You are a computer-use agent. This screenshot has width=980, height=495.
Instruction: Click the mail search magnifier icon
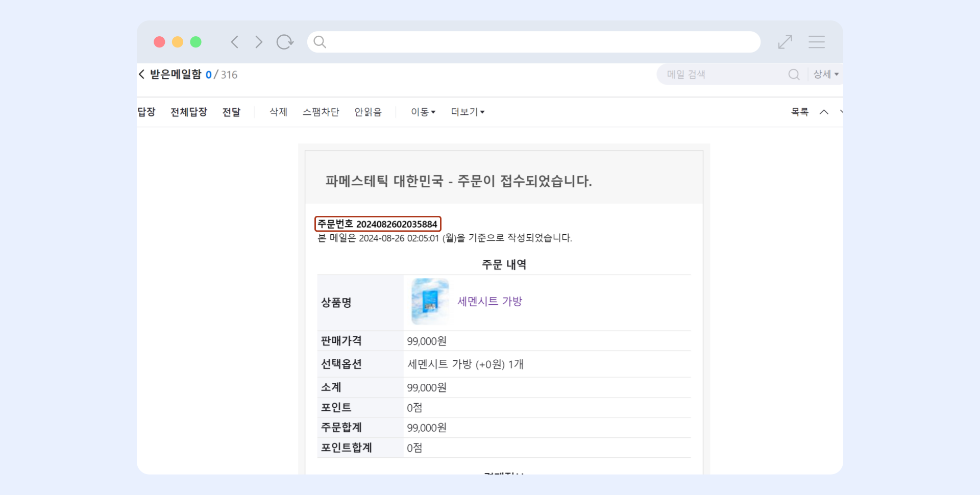[794, 75]
